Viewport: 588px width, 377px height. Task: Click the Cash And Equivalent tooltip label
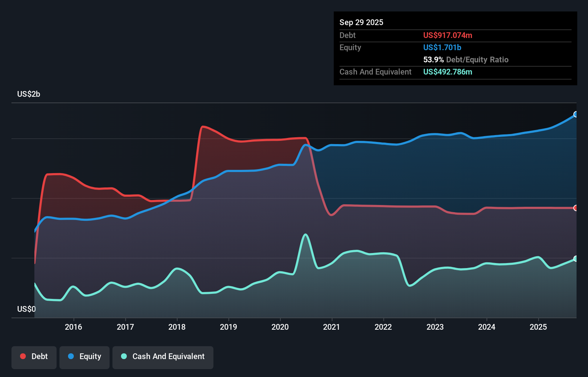click(375, 72)
